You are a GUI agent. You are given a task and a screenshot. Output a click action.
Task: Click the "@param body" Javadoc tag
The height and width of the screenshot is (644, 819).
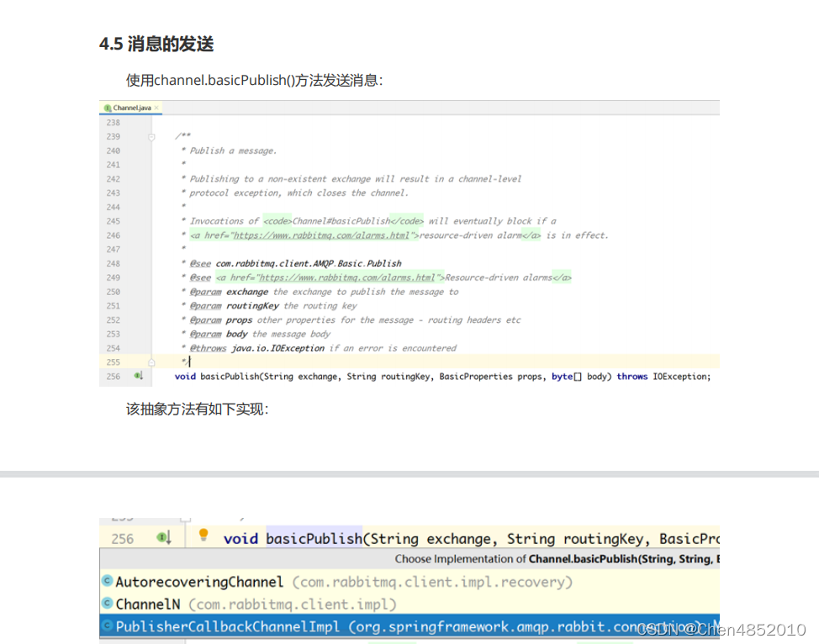click(x=219, y=335)
